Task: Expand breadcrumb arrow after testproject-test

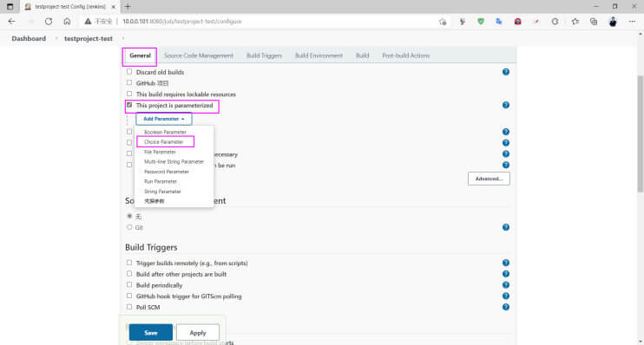Action: [122, 38]
